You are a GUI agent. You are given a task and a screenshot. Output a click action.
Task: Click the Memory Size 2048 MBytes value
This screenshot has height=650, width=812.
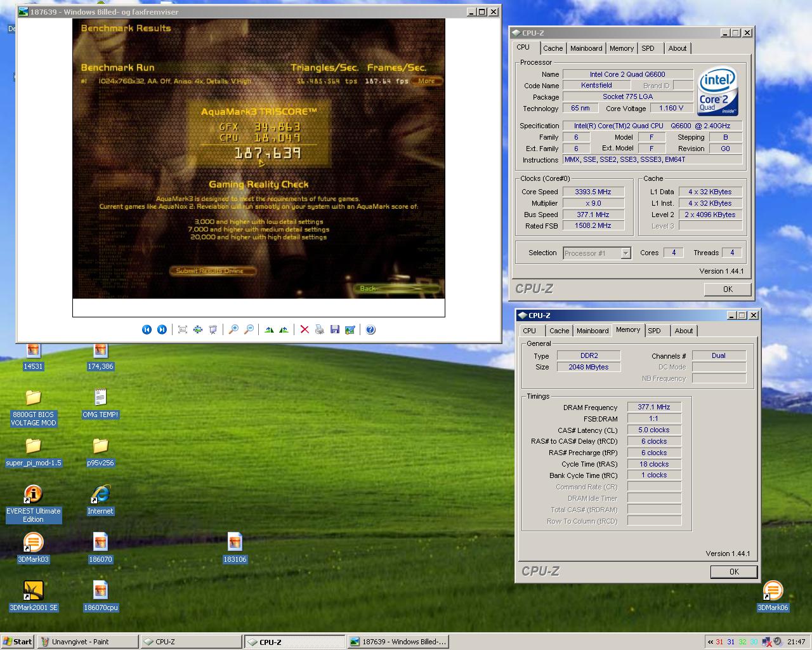click(589, 368)
